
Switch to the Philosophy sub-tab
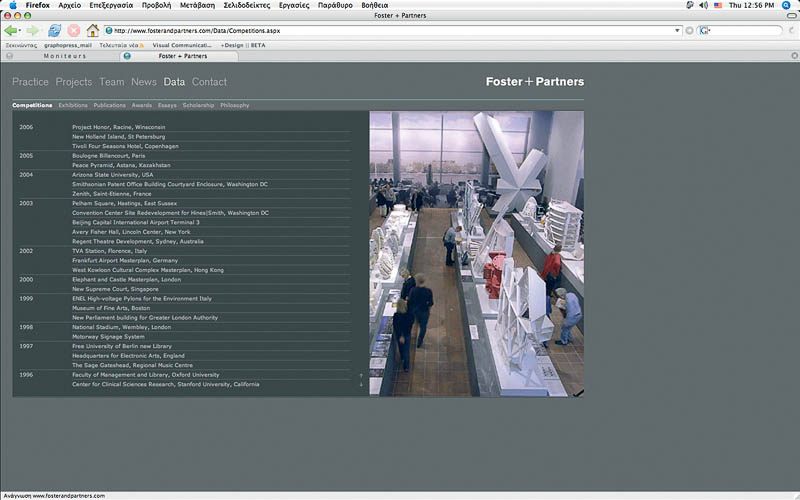point(235,105)
